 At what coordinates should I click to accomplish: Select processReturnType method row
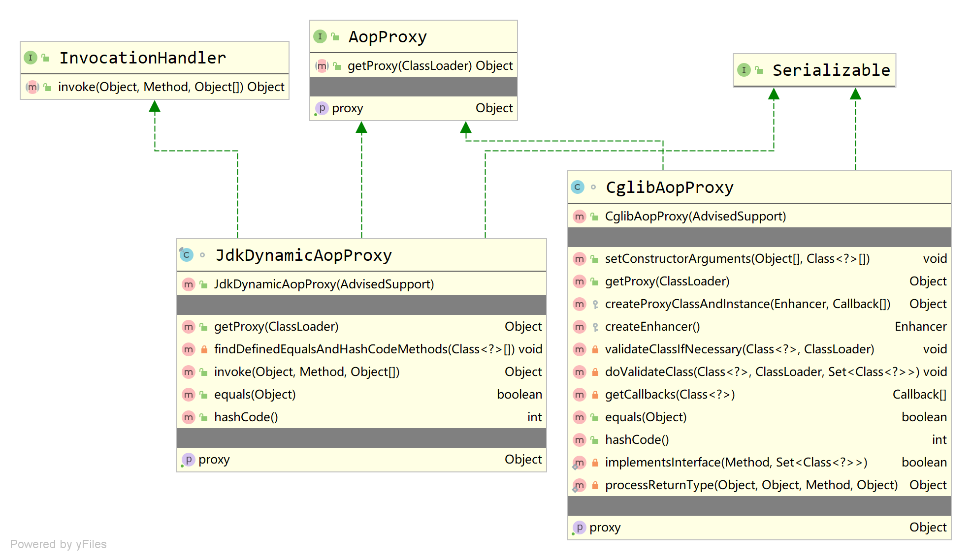759,485
